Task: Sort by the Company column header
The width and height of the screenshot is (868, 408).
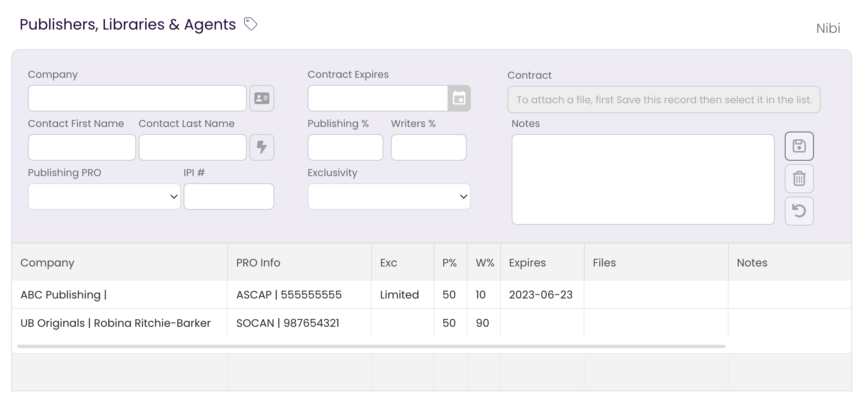Action: (119, 263)
